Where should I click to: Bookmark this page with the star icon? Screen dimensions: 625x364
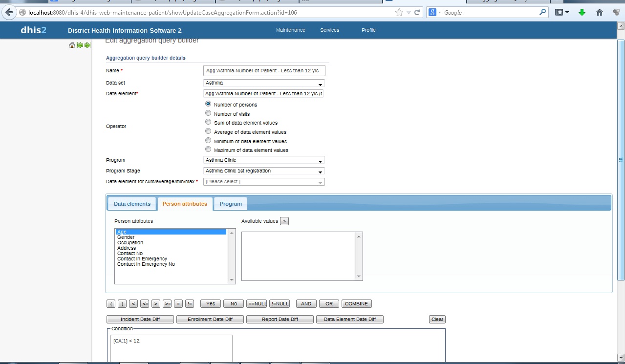(x=399, y=12)
